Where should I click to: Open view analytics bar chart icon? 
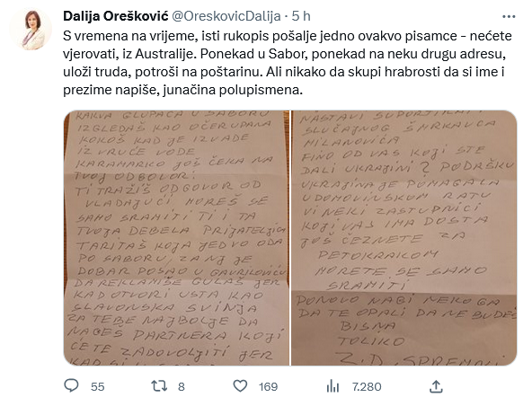[332, 386]
